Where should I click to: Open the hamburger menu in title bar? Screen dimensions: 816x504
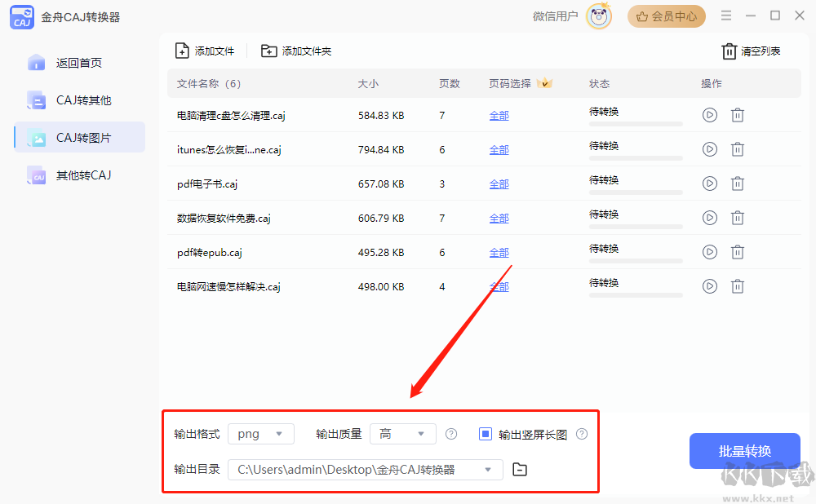tap(726, 16)
